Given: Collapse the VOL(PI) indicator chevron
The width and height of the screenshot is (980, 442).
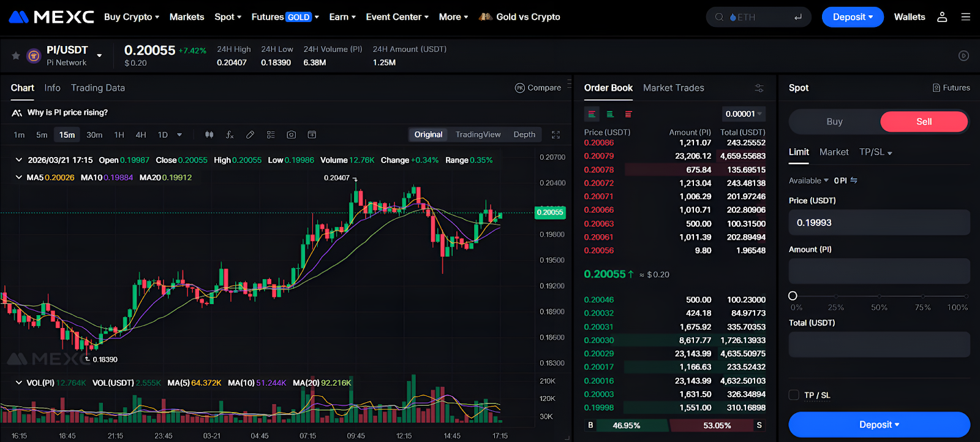Looking at the screenshot, I should (x=18, y=383).
